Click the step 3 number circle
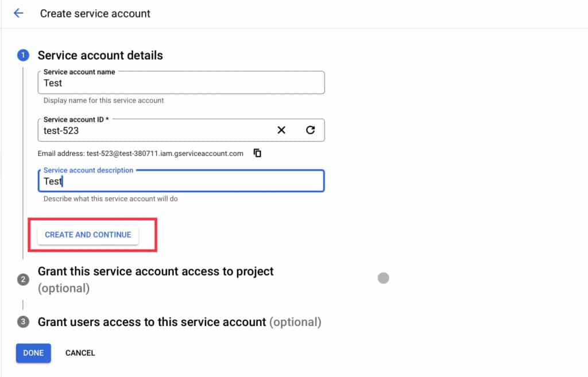This screenshot has height=377, width=588. (23, 322)
